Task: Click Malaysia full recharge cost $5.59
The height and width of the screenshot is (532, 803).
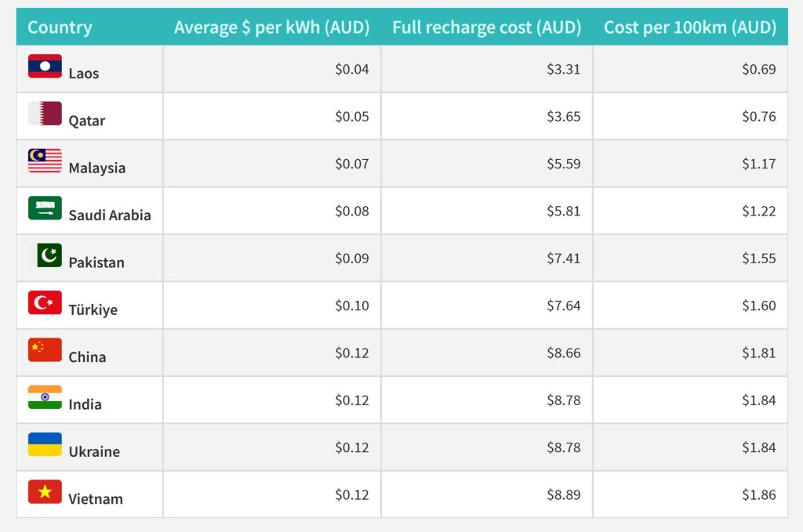Action: [563, 164]
